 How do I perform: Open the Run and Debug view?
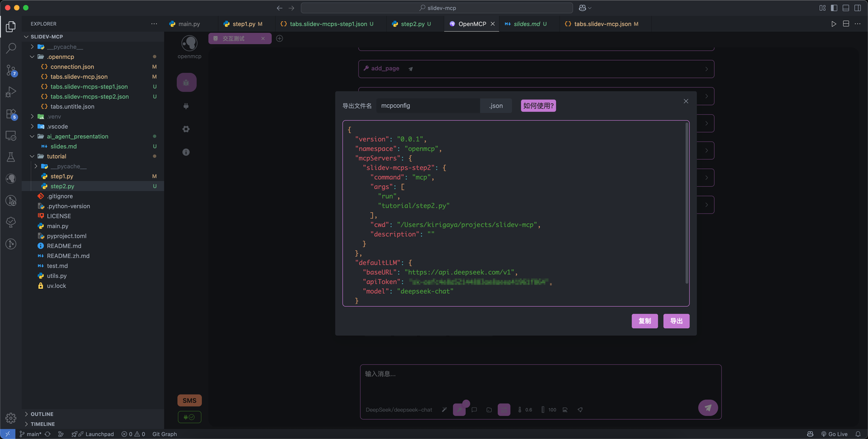coord(11,92)
